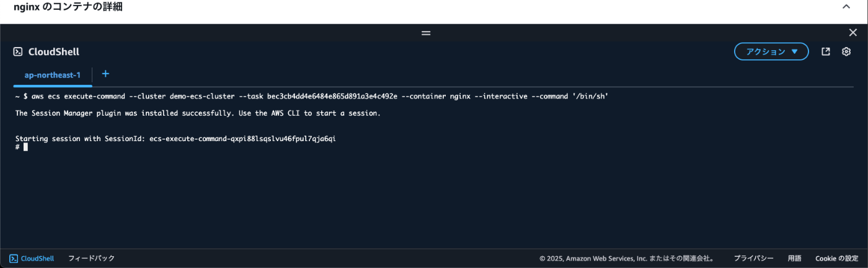Screen dimensions: 868x268
Task: Close the CloudShell panel
Action: pos(853,33)
